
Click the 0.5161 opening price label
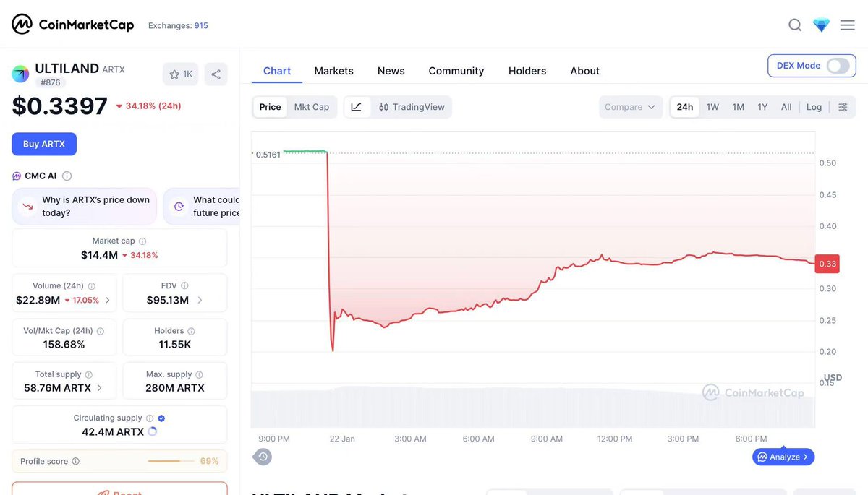click(x=268, y=155)
